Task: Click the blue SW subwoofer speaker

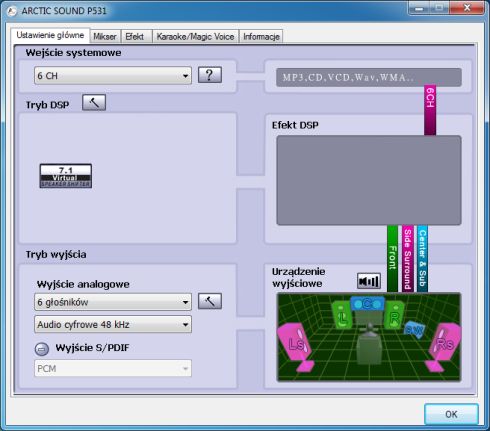Action: [414, 330]
